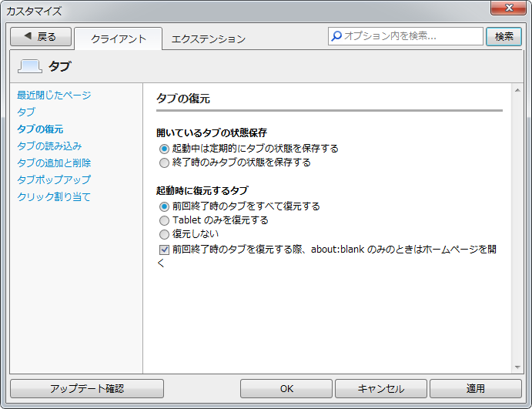Go to タブの読み込み settings
This screenshot has width=532, height=409.
(49, 146)
